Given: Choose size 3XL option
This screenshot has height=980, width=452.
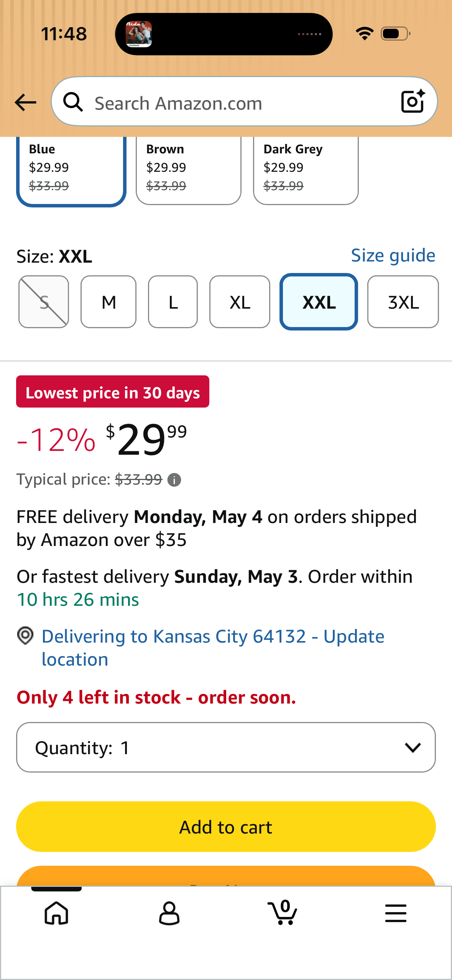Looking at the screenshot, I should coord(403,302).
